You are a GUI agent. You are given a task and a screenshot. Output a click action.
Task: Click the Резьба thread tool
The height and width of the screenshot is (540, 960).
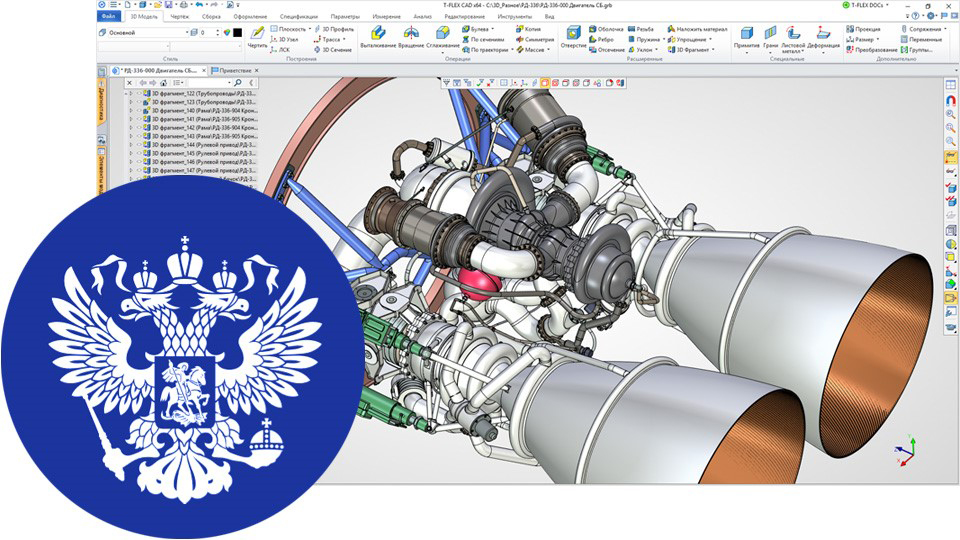641,29
